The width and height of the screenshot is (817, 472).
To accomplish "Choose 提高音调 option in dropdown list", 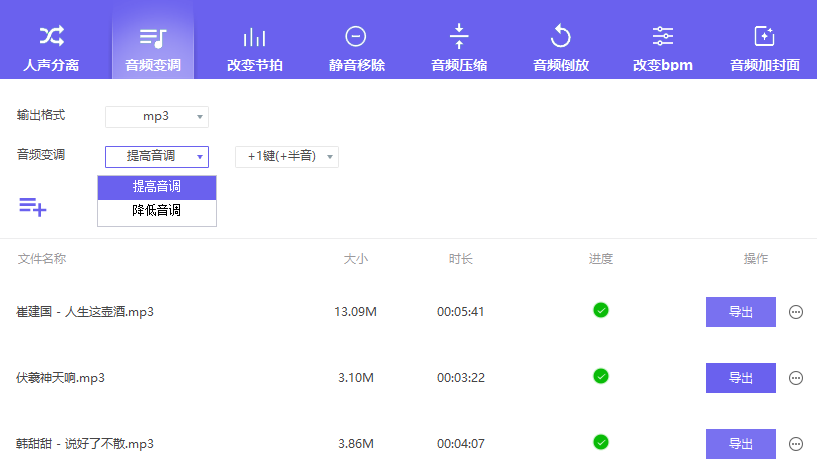I will pos(157,187).
